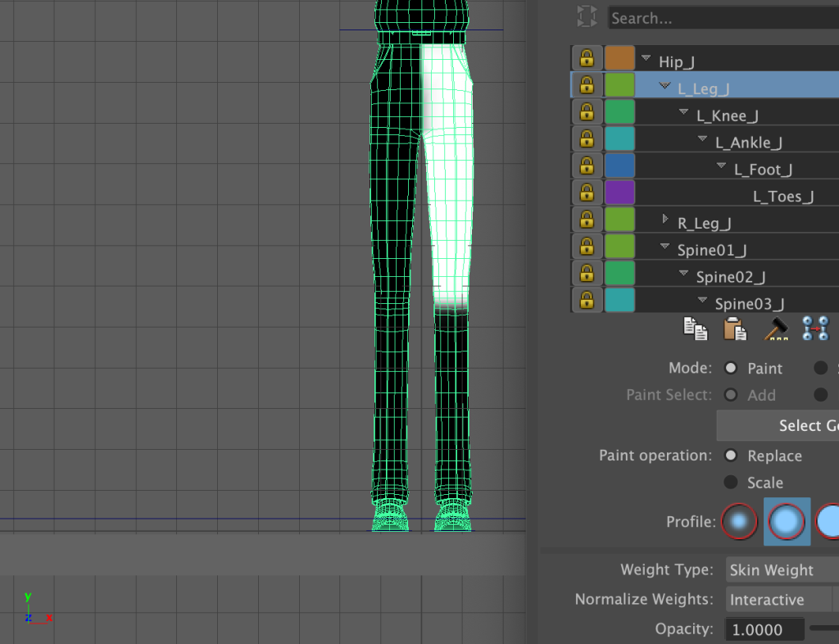Choose the Replace paint operation
839x644 pixels.
coord(731,456)
